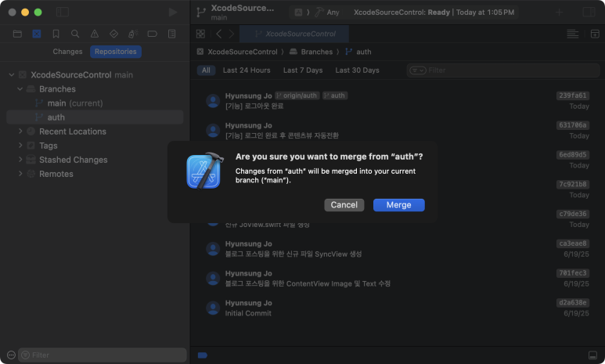605x364 pixels.
Task: Click the origin/auth branch tag
Action: (x=297, y=96)
